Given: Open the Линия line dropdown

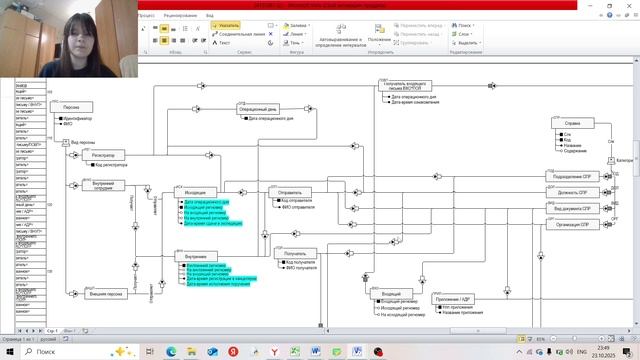Looking at the screenshot, I should [x=295, y=34].
